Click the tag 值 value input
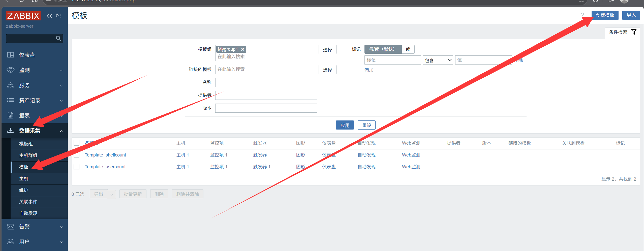The image size is (644, 251). (483, 60)
